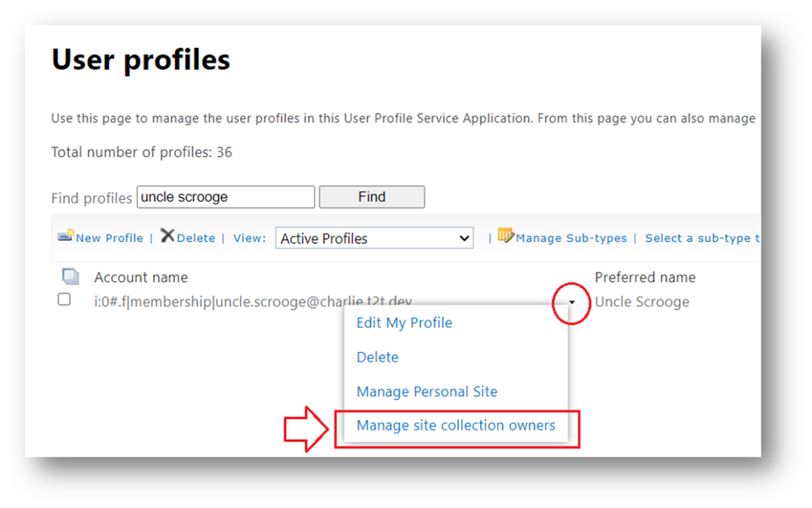
Task: Click the Select a sub-type link
Action: (702, 238)
